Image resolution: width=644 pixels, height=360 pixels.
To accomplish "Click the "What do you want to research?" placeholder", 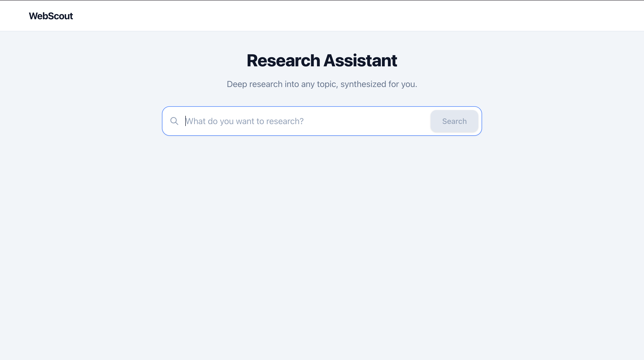I will coord(245,121).
